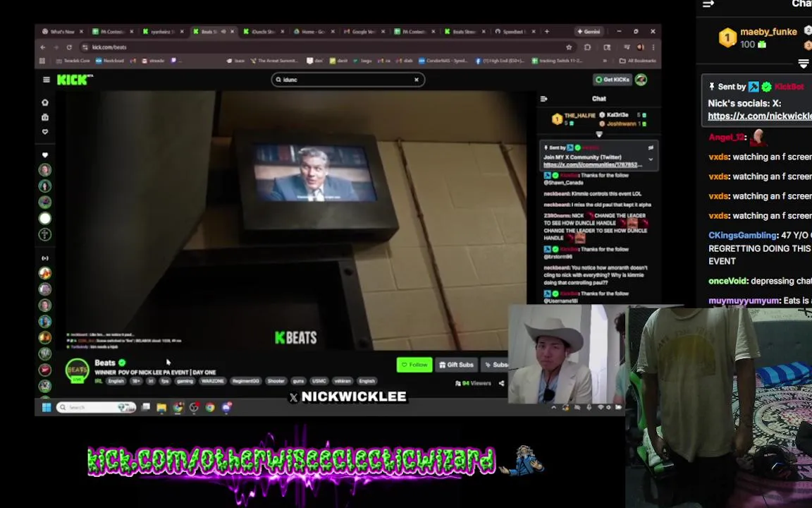
Task: Open the X communities link in pinned message
Action: click(592, 165)
